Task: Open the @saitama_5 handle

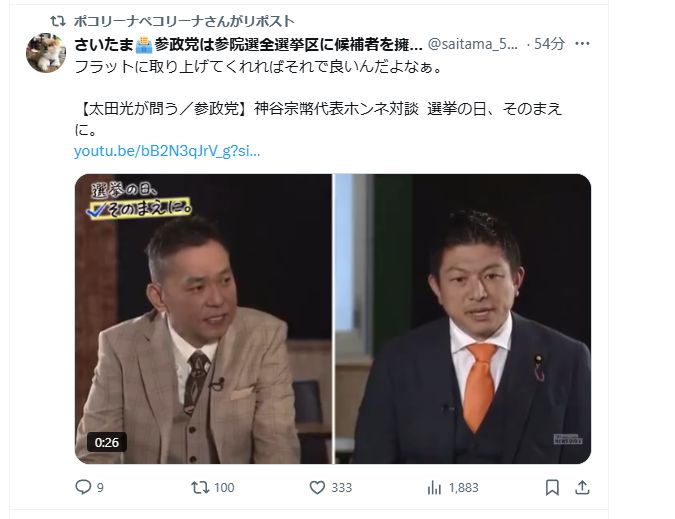Action: pyautogui.click(x=473, y=44)
